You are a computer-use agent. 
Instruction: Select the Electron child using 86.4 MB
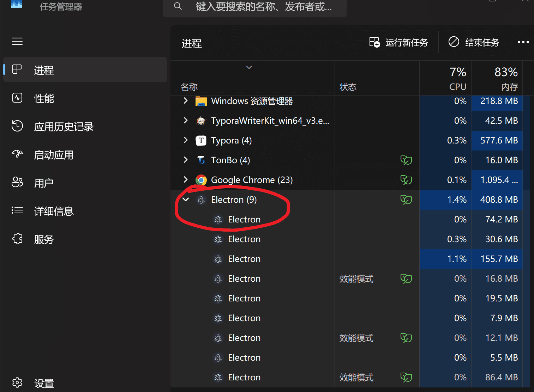[350, 377]
